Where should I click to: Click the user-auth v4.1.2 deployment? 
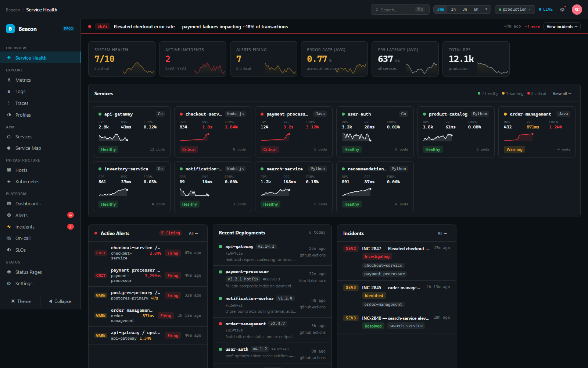click(x=272, y=353)
